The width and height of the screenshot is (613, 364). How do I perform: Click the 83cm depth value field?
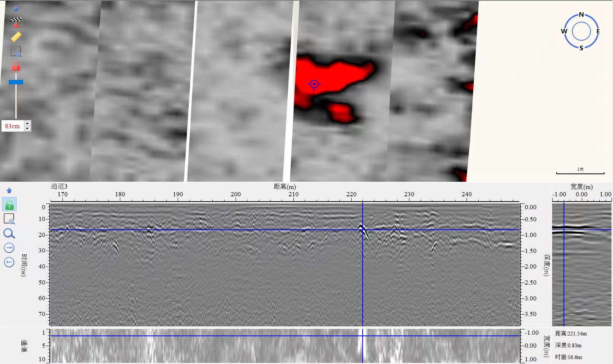click(x=13, y=126)
